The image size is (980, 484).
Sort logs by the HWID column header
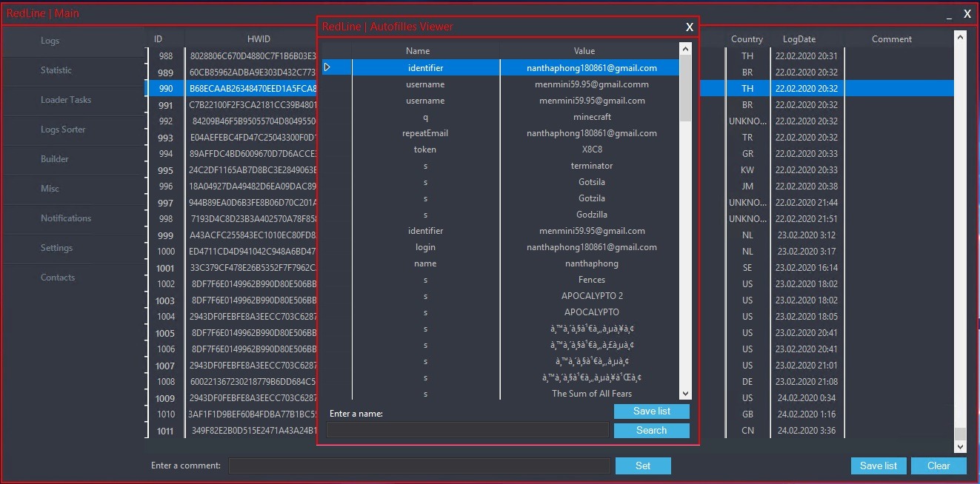click(x=259, y=39)
